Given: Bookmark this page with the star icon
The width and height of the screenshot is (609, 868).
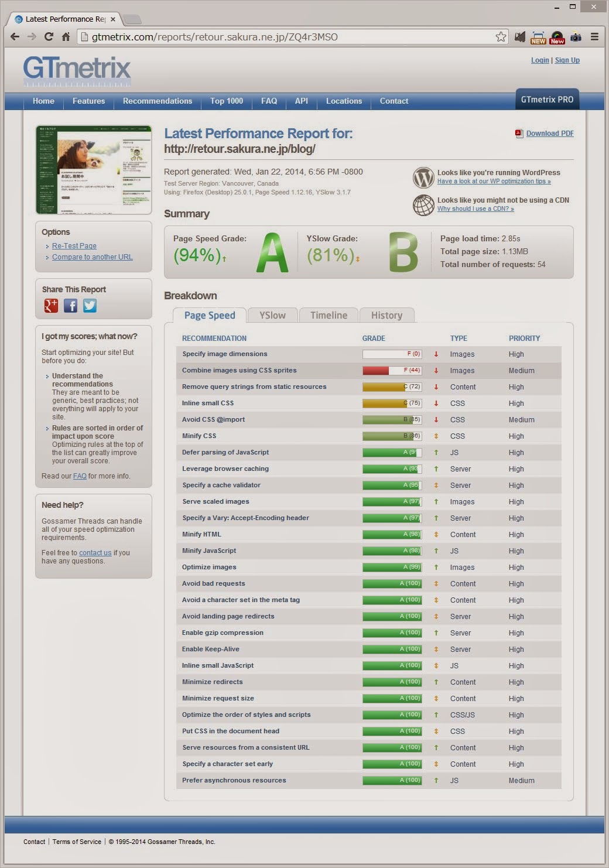Looking at the screenshot, I should [x=501, y=37].
